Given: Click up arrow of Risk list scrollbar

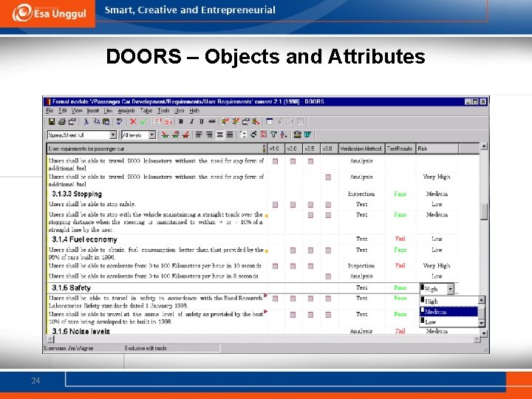Looking at the screenshot, I should pyautogui.click(x=481, y=300).
